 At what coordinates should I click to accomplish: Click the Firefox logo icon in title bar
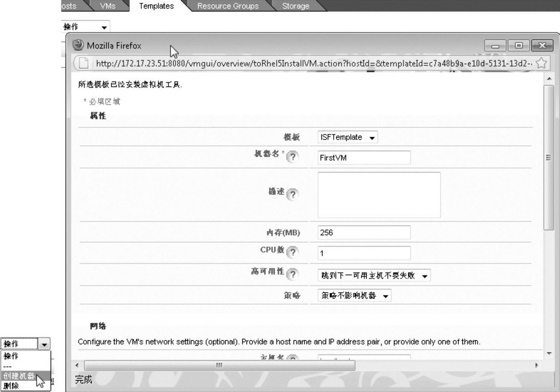pyautogui.click(x=78, y=45)
